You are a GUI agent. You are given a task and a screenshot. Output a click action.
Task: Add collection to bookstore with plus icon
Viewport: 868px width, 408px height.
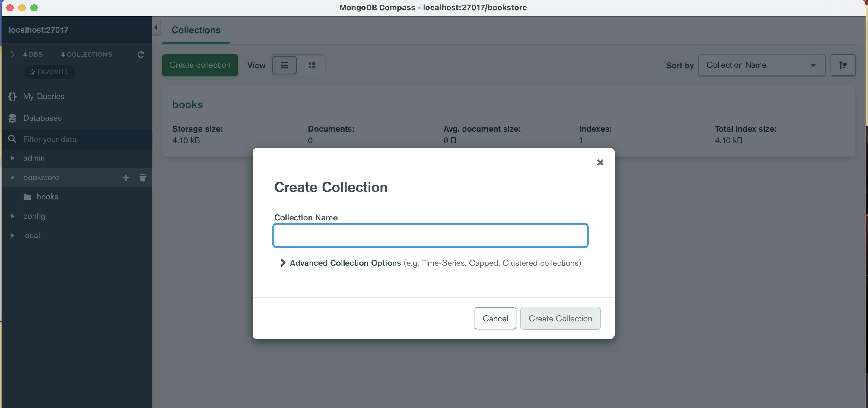tap(126, 177)
